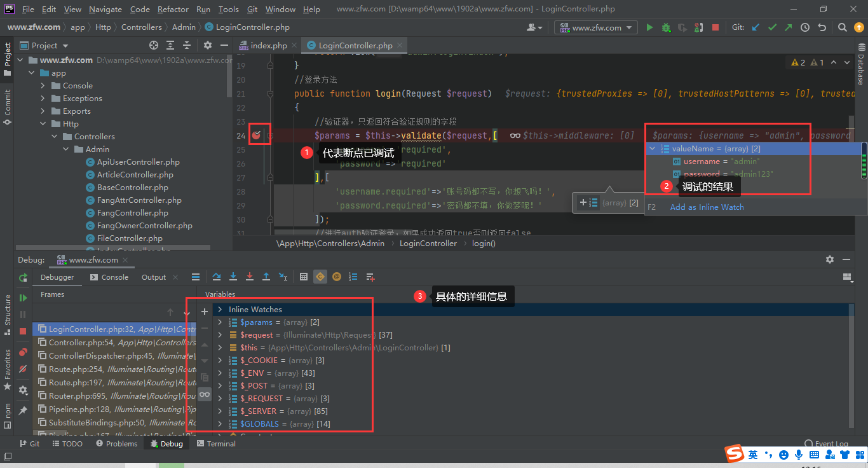Open Search Everywhere magnifier

coord(843,27)
